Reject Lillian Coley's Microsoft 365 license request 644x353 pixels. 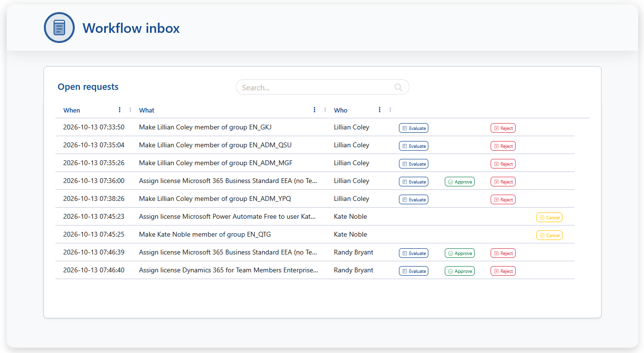[503, 182]
